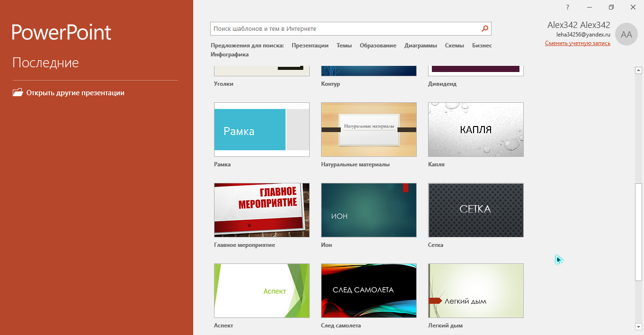This screenshot has width=644, height=335.
Task: Click 'Сменить учетную запись' link
Action: pyautogui.click(x=577, y=43)
